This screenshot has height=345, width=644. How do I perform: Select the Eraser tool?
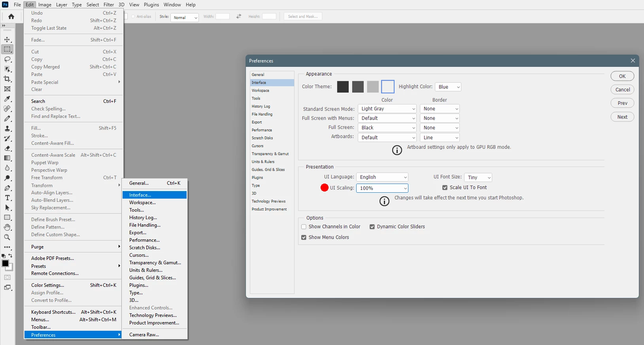click(7, 148)
